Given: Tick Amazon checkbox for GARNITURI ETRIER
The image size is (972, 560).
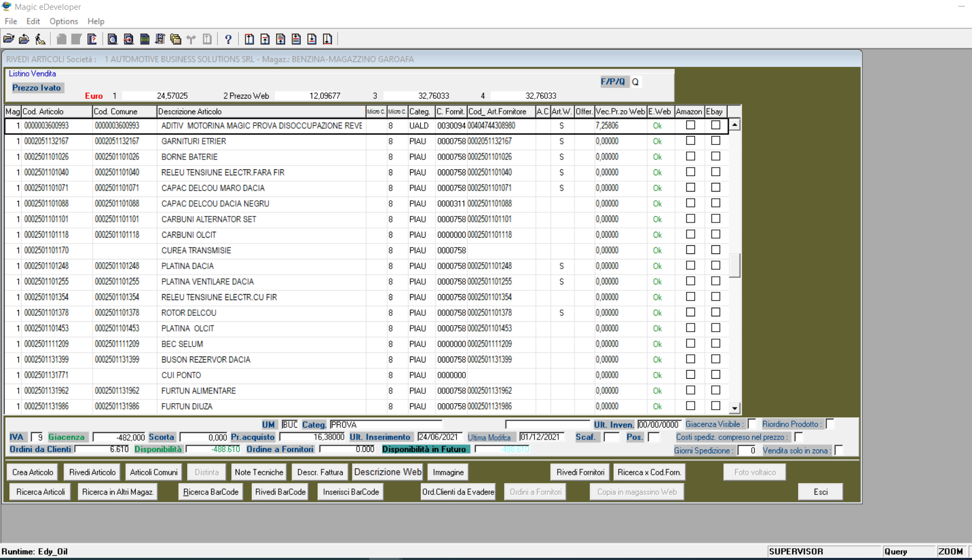Looking at the screenshot, I should pyautogui.click(x=691, y=141).
